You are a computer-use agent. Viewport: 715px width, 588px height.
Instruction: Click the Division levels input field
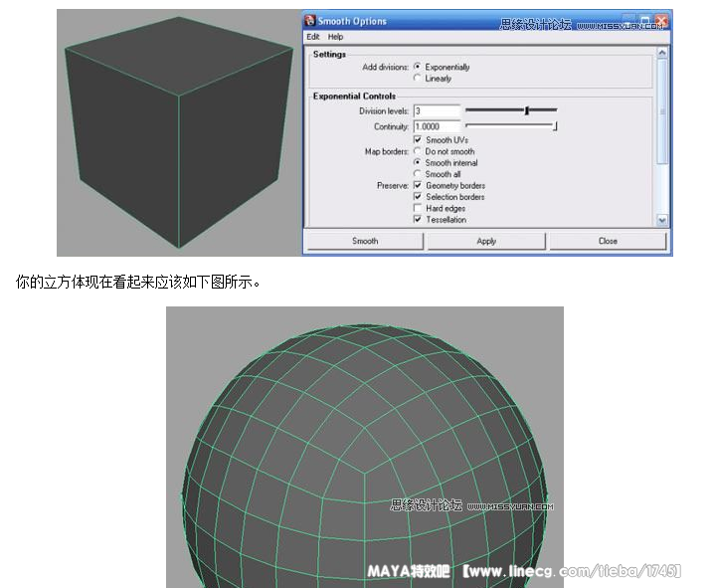click(437, 111)
